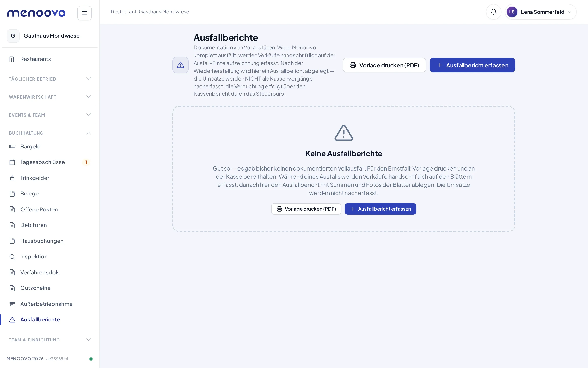The image size is (588, 368).
Task: Click the Keine Ausfallberichte heading
Action: coord(344,154)
